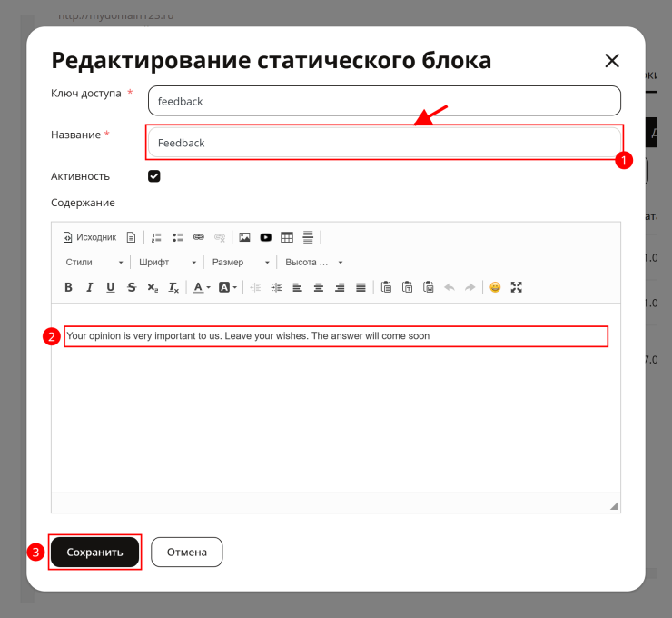Click the Сохранить button

pyautogui.click(x=94, y=552)
